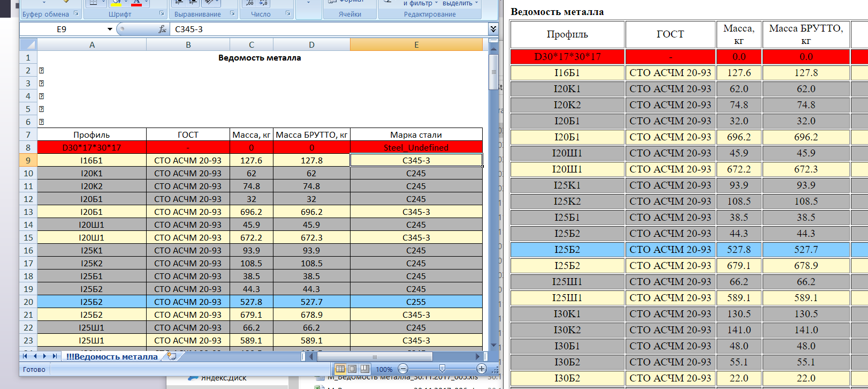Switch to Page Break Preview
Image resolution: width=868 pixels, height=389 pixels.
point(364,369)
